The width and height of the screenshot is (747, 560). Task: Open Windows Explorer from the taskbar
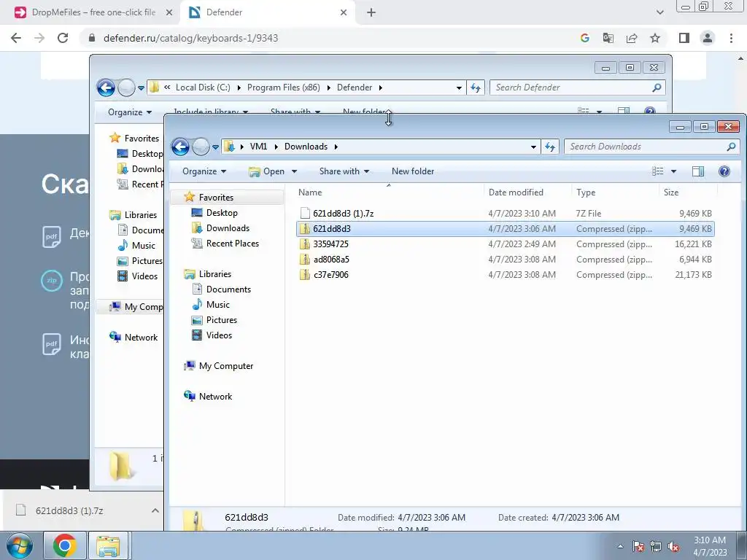coord(108,545)
